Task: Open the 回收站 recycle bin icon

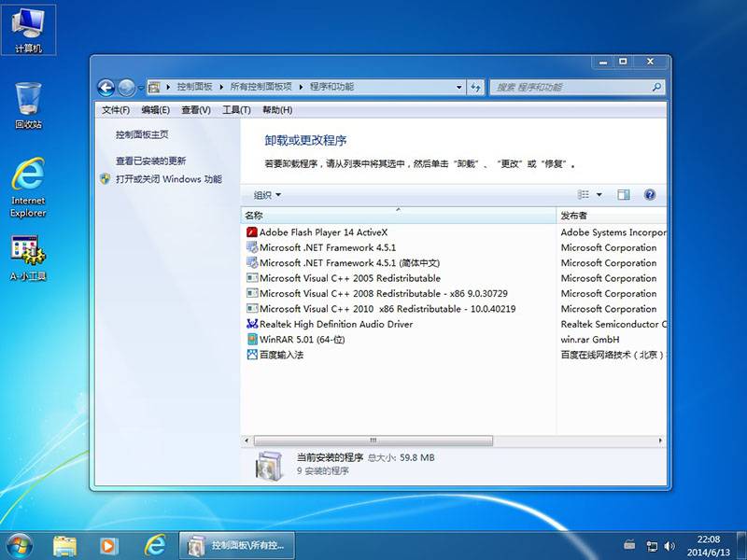Action: pyautogui.click(x=28, y=105)
